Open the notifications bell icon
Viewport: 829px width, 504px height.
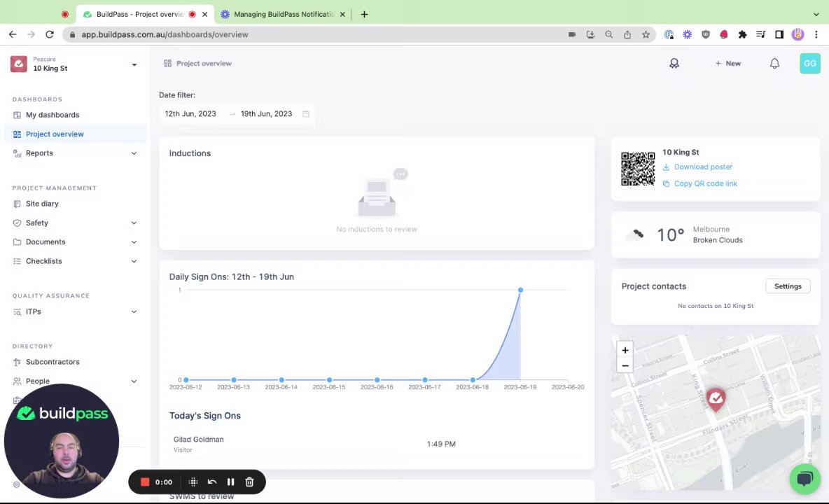click(x=774, y=64)
